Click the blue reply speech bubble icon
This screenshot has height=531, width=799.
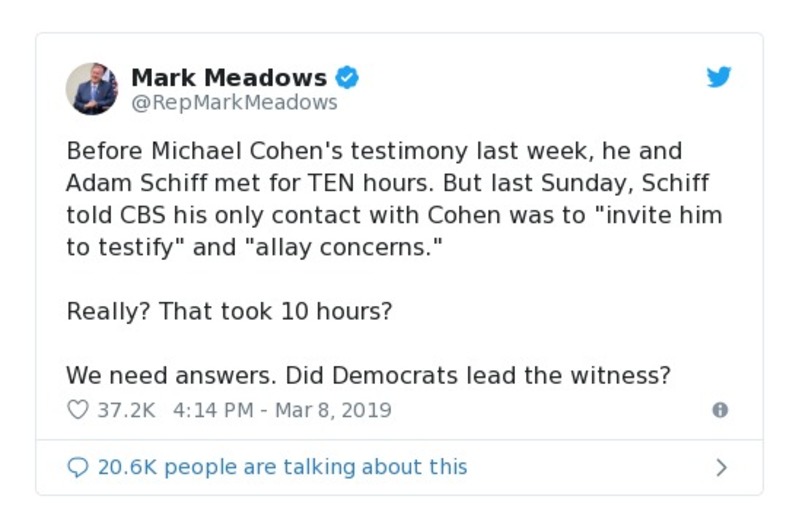(77, 467)
